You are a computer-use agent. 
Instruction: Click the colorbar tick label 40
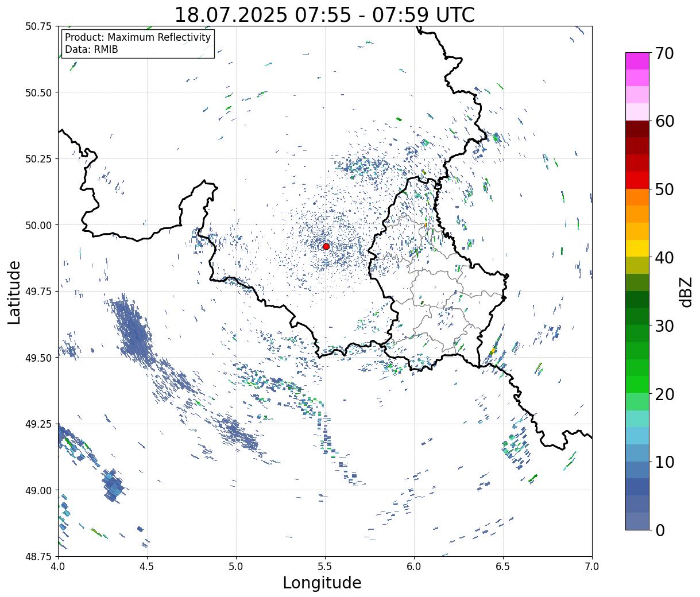tap(664, 258)
